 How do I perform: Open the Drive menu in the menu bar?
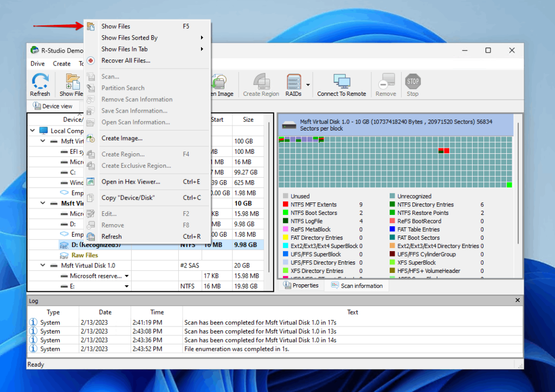point(37,64)
